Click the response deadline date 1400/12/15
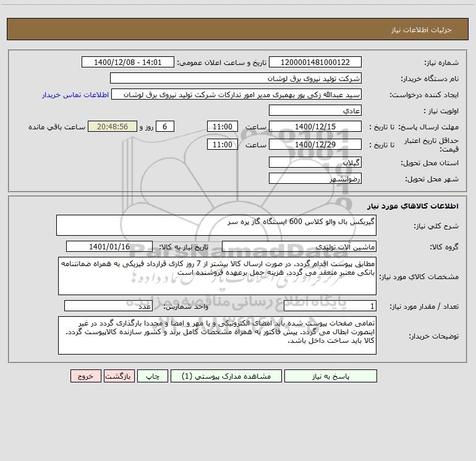 (x=315, y=126)
